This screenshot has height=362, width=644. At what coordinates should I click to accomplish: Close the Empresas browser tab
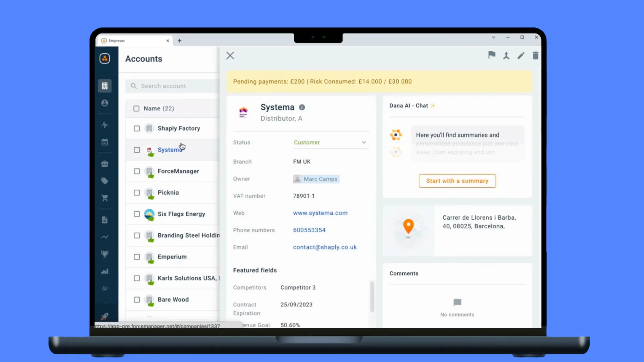tap(168, 41)
